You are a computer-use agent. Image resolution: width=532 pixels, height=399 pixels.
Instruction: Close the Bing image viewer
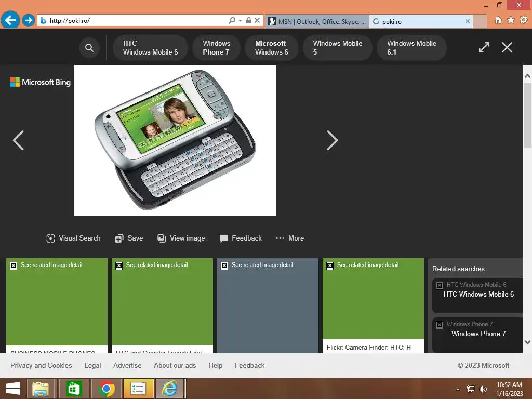pyautogui.click(x=507, y=47)
